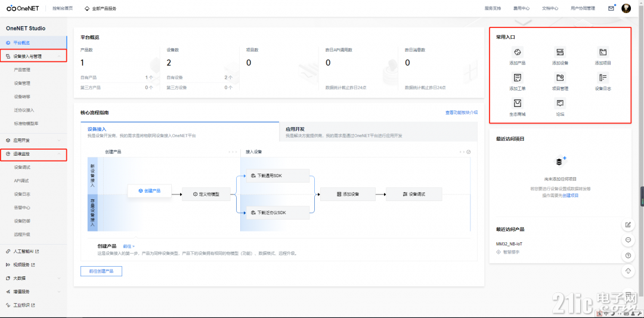
Task: Select API调试 in the sidebar
Action: [21, 181]
